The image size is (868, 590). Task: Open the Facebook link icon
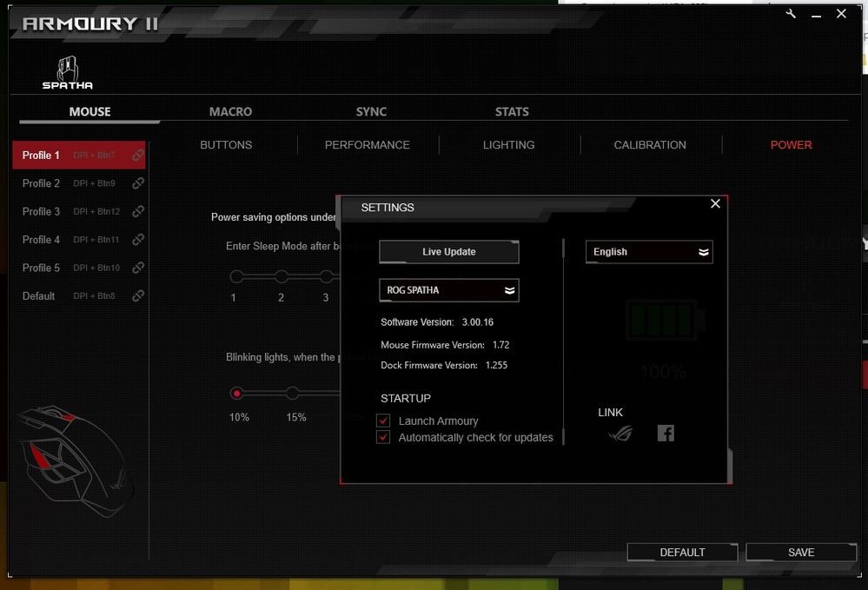pos(666,433)
